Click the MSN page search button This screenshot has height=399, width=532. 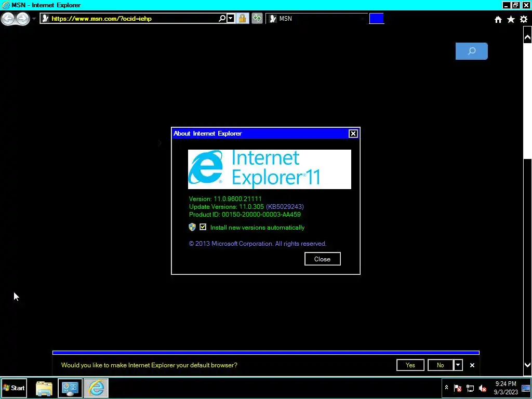click(472, 51)
